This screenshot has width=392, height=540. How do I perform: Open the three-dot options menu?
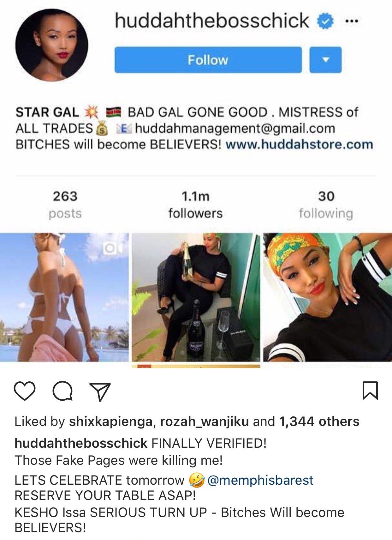pos(352,21)
